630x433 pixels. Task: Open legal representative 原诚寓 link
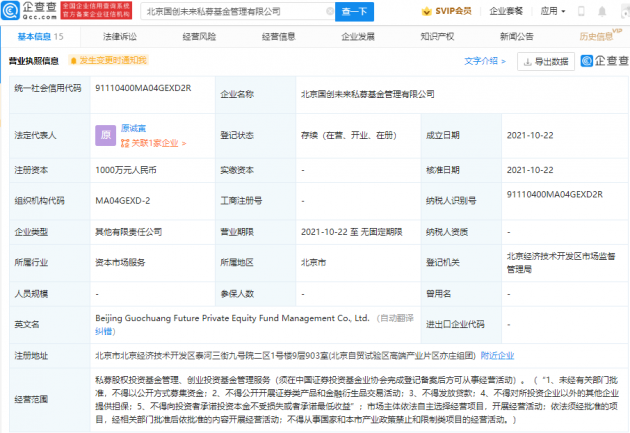coord(136,128)
